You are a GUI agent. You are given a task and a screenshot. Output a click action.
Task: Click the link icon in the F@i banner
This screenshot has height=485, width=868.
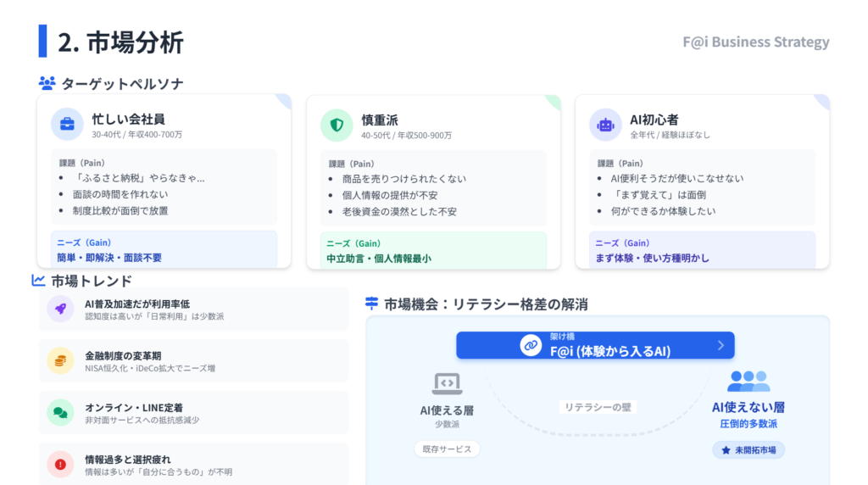pos(531,345)
